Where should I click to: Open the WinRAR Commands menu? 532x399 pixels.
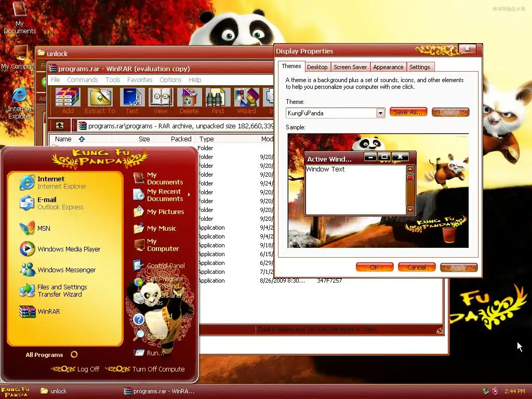(83, 79)
